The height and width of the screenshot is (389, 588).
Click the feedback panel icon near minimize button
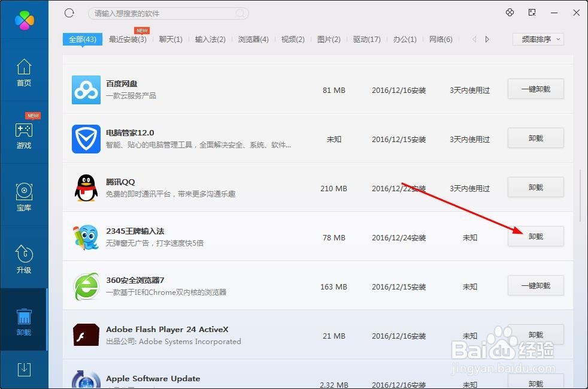[531, 12]
